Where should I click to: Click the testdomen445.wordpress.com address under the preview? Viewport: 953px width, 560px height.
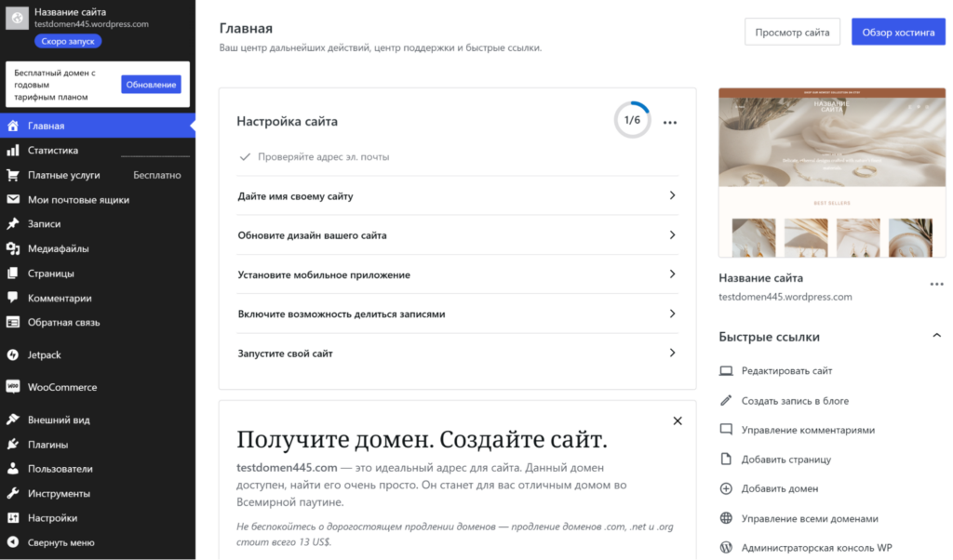785,297
